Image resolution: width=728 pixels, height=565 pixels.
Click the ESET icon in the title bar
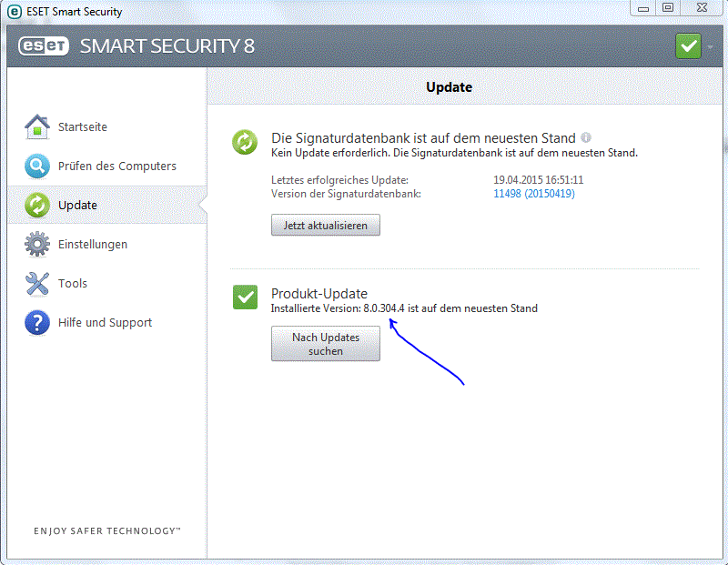pos(15,12)
